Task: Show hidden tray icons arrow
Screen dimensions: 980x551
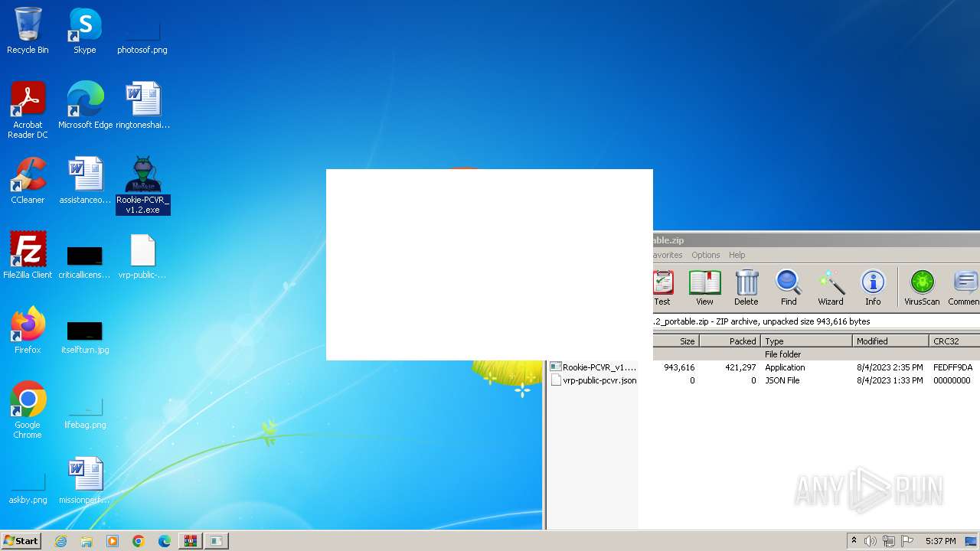Action: tap(854, 541)
